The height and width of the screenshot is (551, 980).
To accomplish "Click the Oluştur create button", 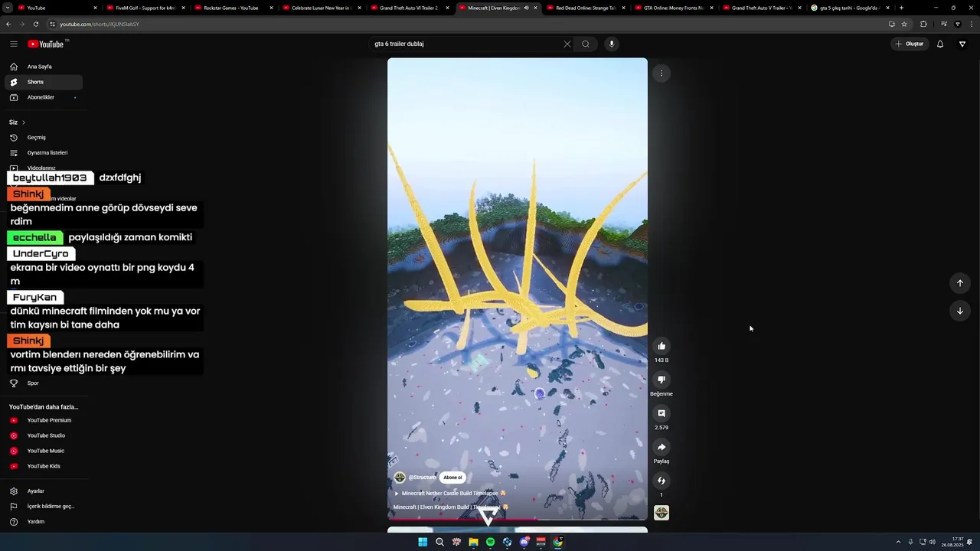I will point(910,44).
